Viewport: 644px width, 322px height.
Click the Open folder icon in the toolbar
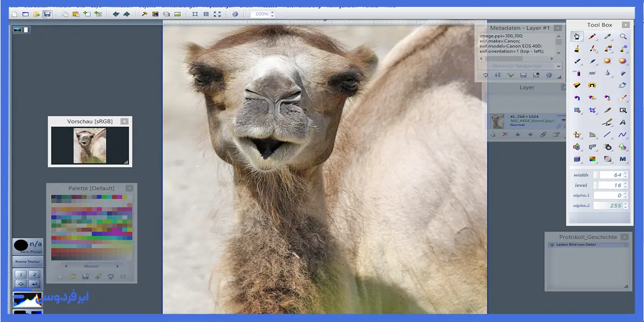tap(36, 14)
